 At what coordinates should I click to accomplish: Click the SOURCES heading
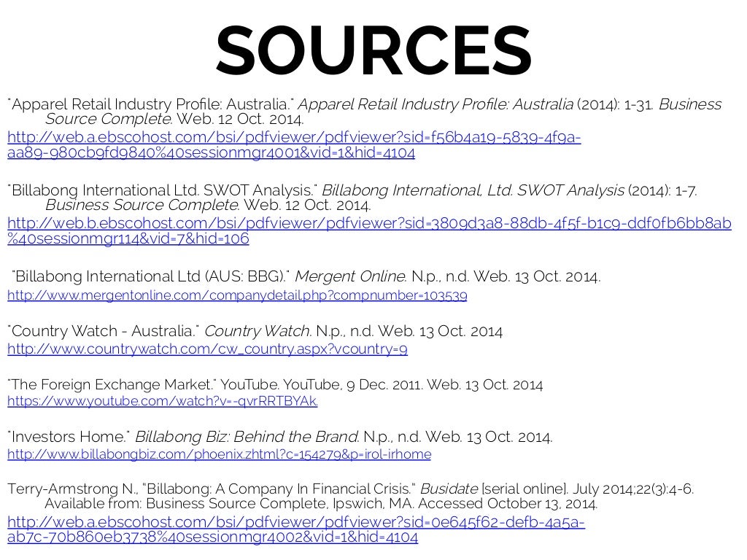click(374, 50)
